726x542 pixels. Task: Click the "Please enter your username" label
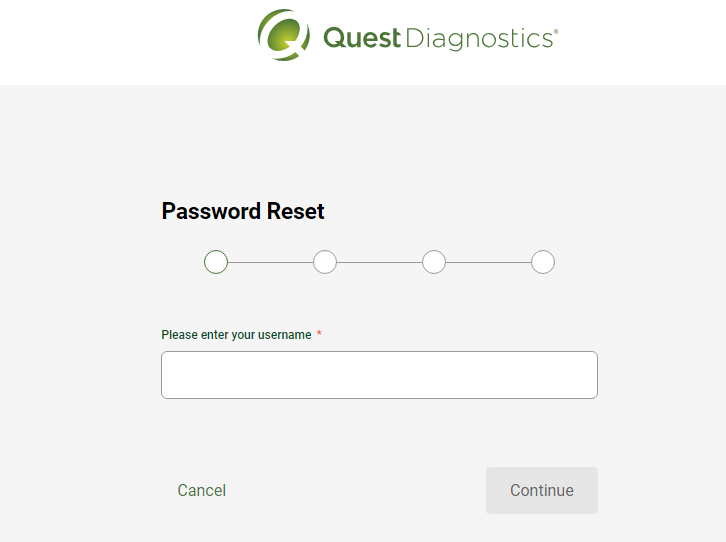click(236, 335)
